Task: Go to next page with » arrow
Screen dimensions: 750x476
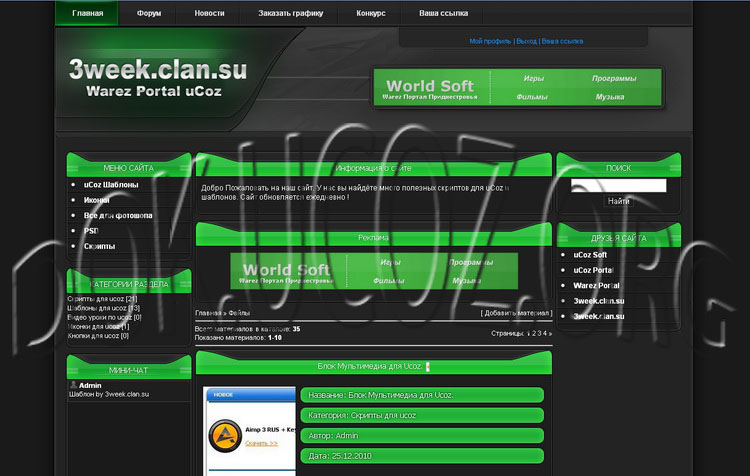Action: 549,333
